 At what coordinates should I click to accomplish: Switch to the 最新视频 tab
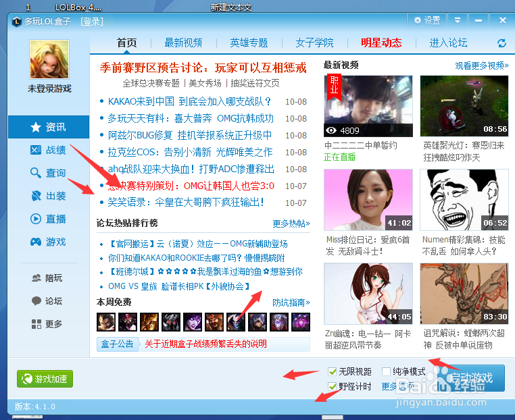183,43
